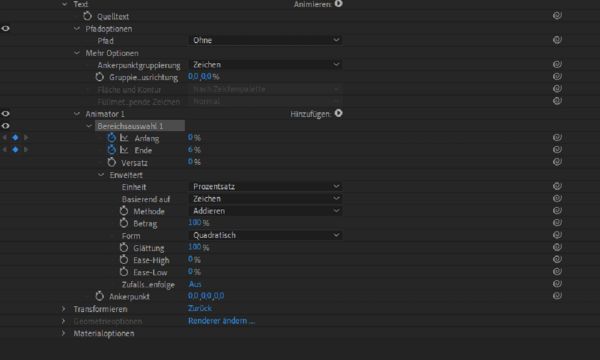Click the Aus value for Zufalls...enfolge
This screenshot has height=360, width=600.
coord(195,284)
